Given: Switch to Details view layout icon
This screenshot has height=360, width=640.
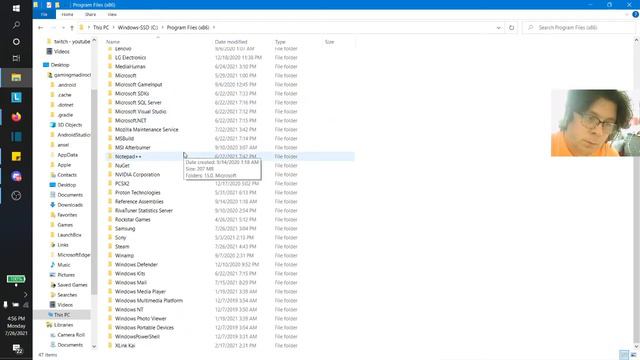Looking at the screenshot, I should click(624, 355).
